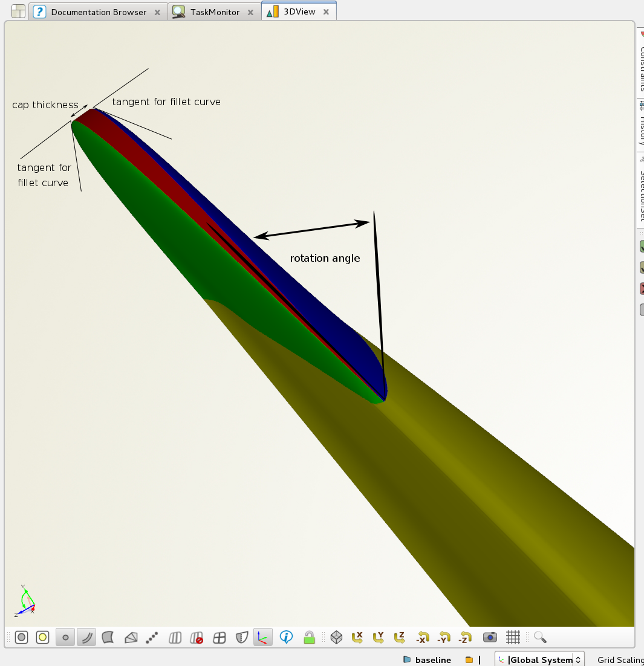644x666 pixels.
Task: Click the blue info bubble icon
Action: pyautogui.click(x=287, y=637)
